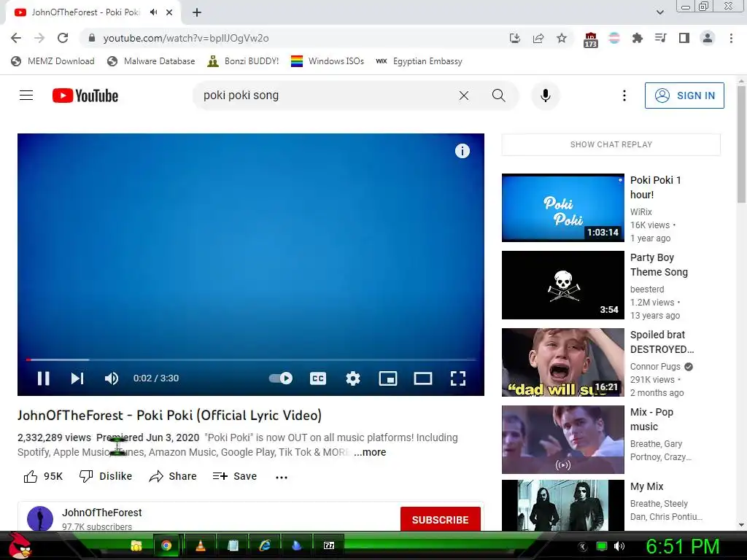Open the extensions puzzle-piece menu
Screen dimensions: 747x560
pos(637,38)
